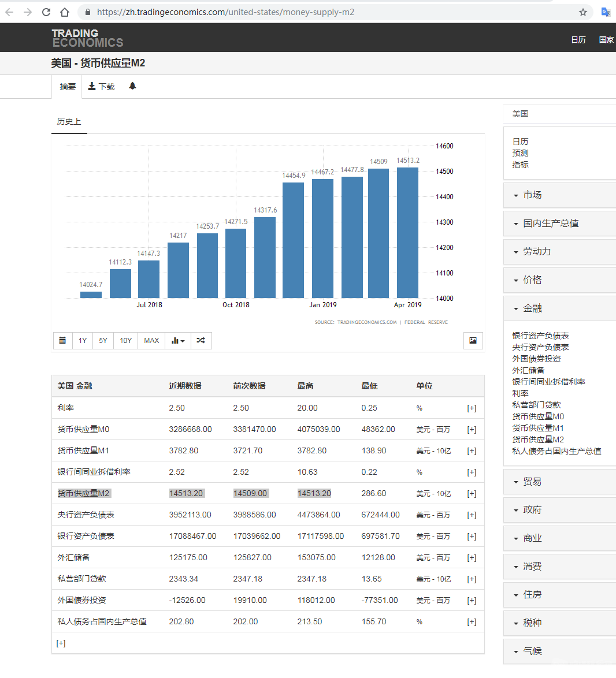The width and height of the screenshot is (616, 678).
Task: Open 外汇储备 sidebar link
Action: click(x=528, y=371)
